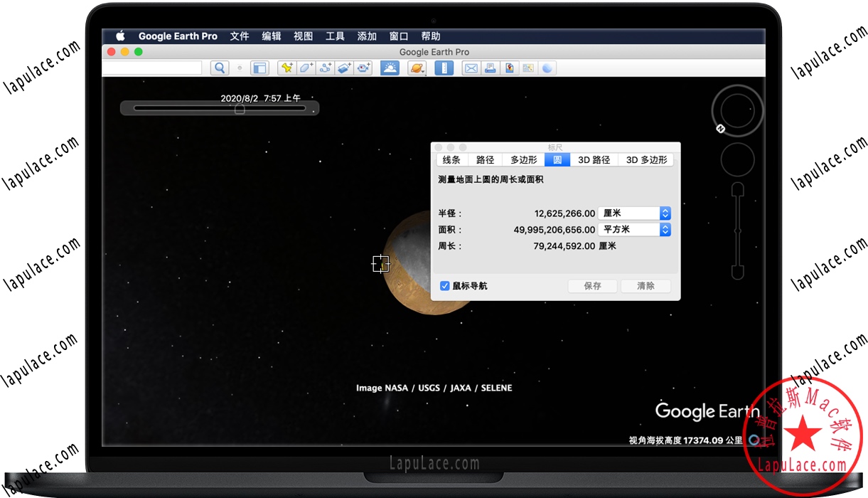Click the 清除 button
Screen dimensions: 868x498
[x=645, y=286]
